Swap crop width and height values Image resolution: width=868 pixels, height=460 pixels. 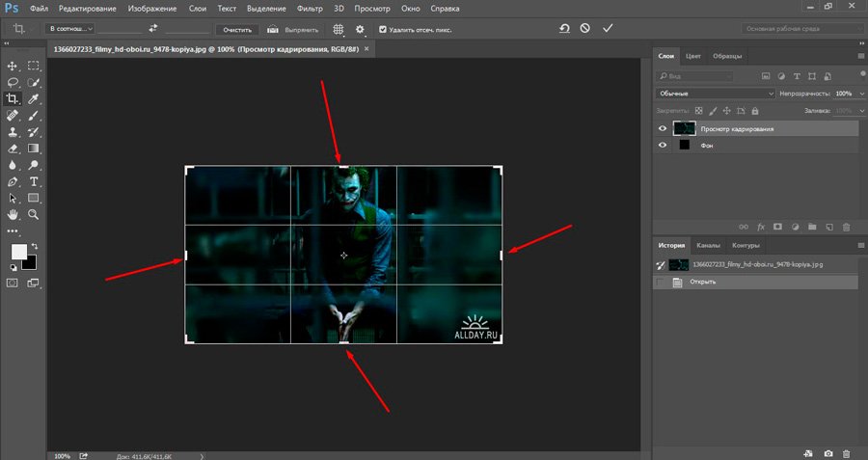pyautogui.click(x=153, y=28)
